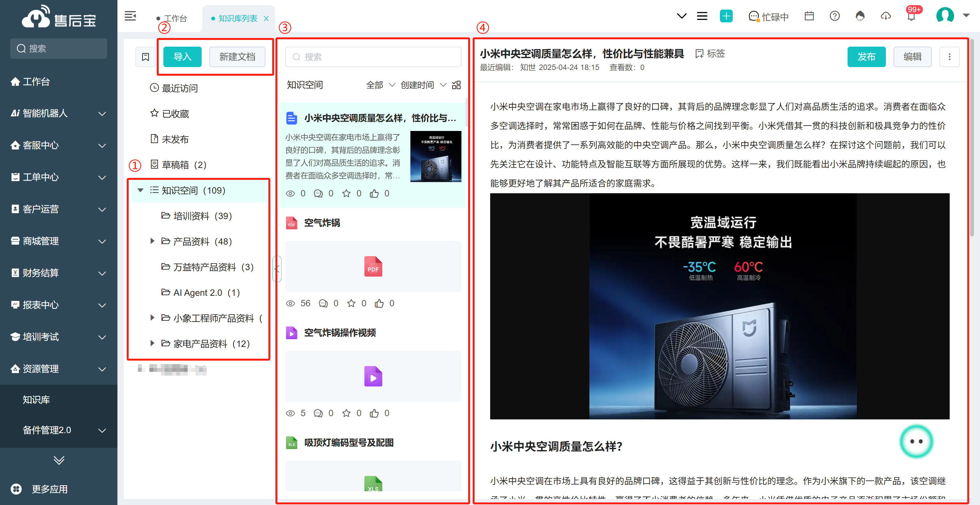Click the purple video file preview icon
The image size is (980, 505).
coord(373,376)
